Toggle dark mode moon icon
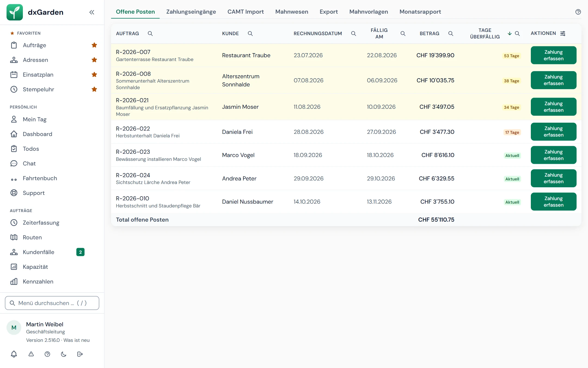 (64, 354)
